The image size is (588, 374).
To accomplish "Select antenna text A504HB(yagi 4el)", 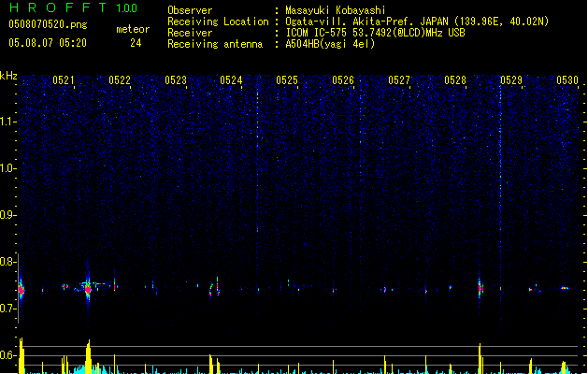I will [330, 44].
